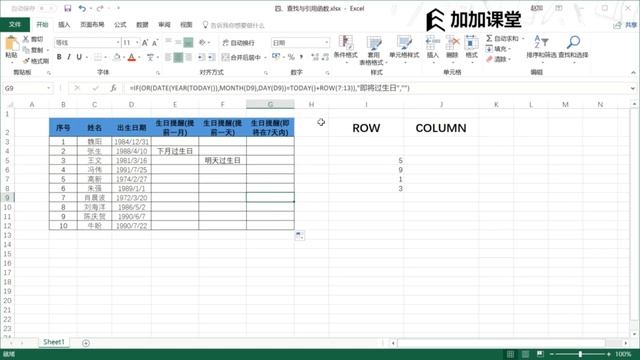
Task: Click the 100% zoom level
Action: tap(623, 354)
